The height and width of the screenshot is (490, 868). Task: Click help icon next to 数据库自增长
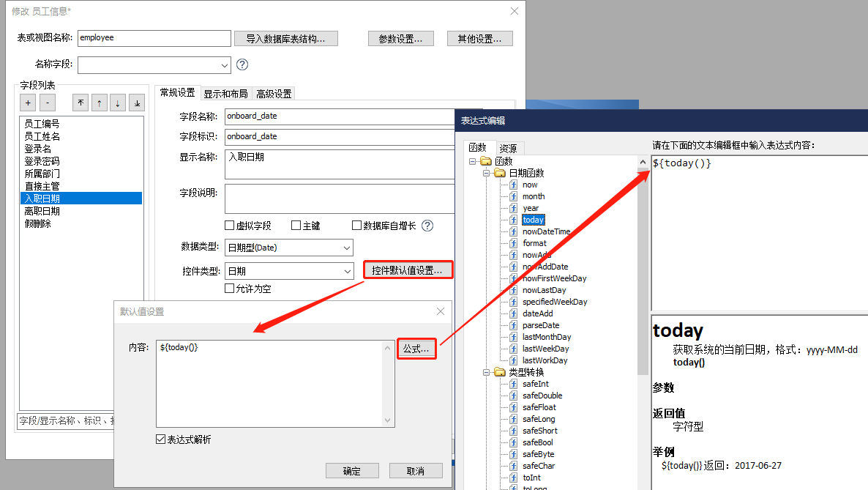pos(427,226)
